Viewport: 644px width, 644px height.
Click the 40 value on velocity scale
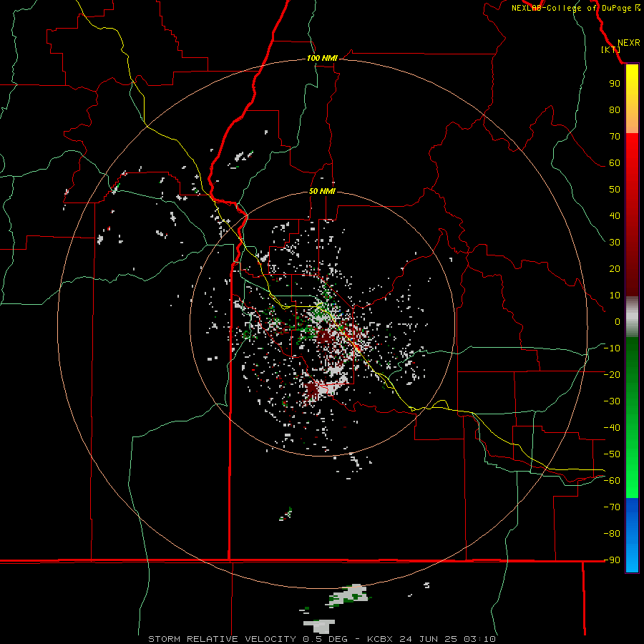(615, 215)
